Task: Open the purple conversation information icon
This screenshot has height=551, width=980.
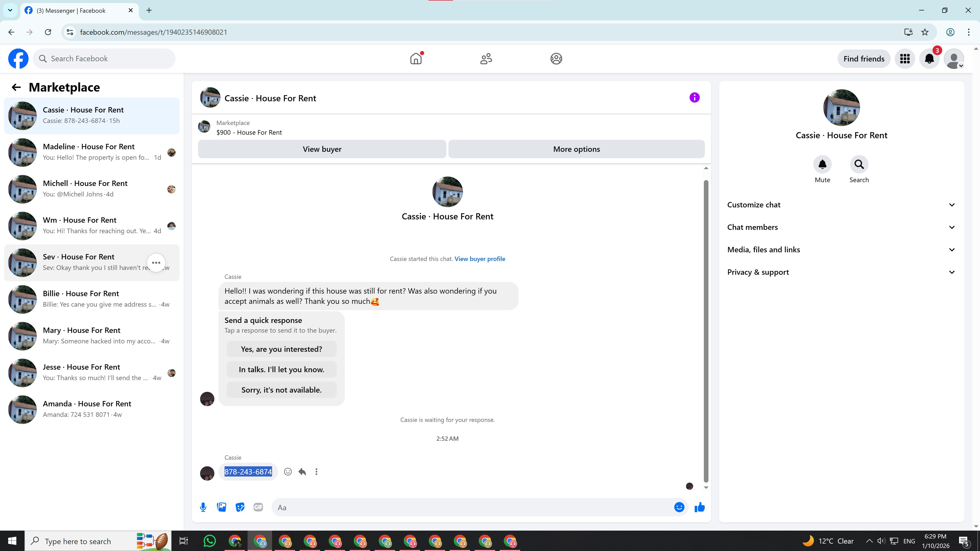Action: 694,98
